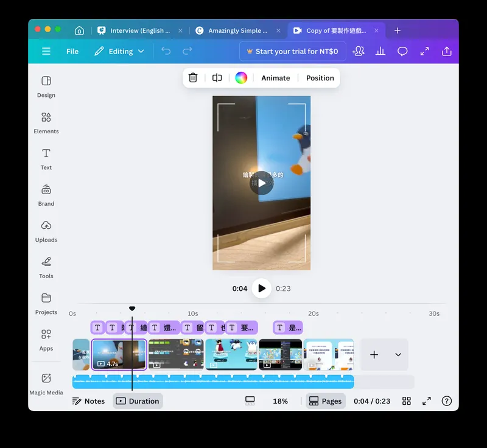The width and height of the screenshot is (487, 448).
Task: Undo the last action
Action: pyautogui.click(x=166, y=51)
